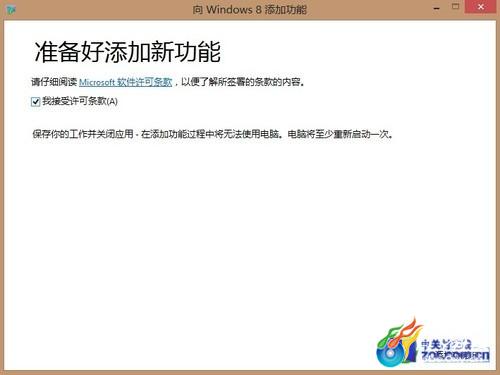Click the sentence 以便了解所签署的条款的内容

point(241,82)
